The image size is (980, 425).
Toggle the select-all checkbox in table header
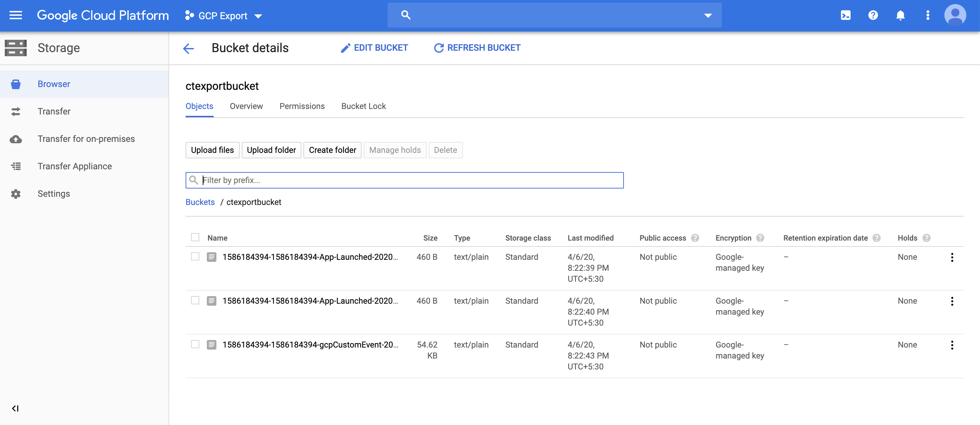195,238
